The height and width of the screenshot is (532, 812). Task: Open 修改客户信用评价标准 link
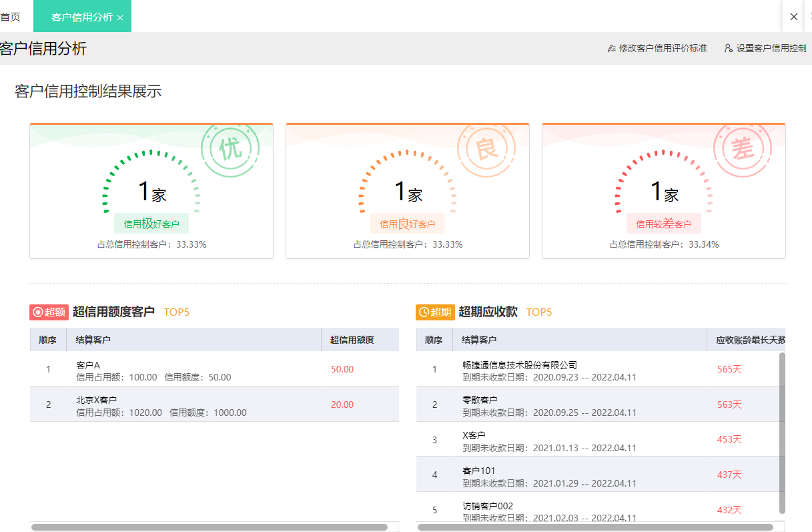point(663,49)
